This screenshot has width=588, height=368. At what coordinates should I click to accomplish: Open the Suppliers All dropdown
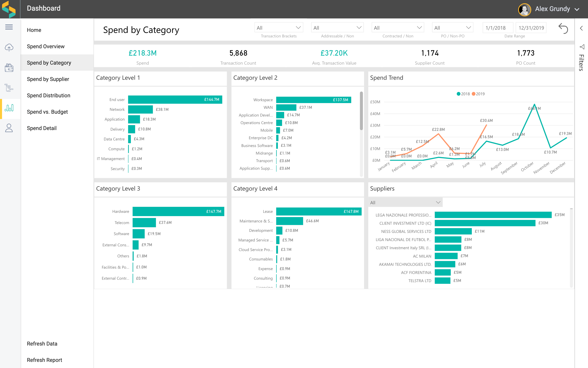[405, 202]
